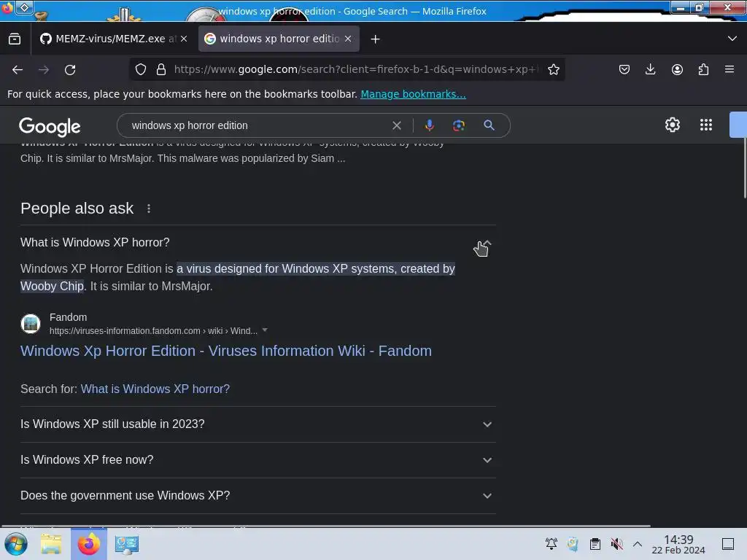This screenshot has height=560, width=747.
Task: Open file manager from taskbar
Action: click(51, 544)
